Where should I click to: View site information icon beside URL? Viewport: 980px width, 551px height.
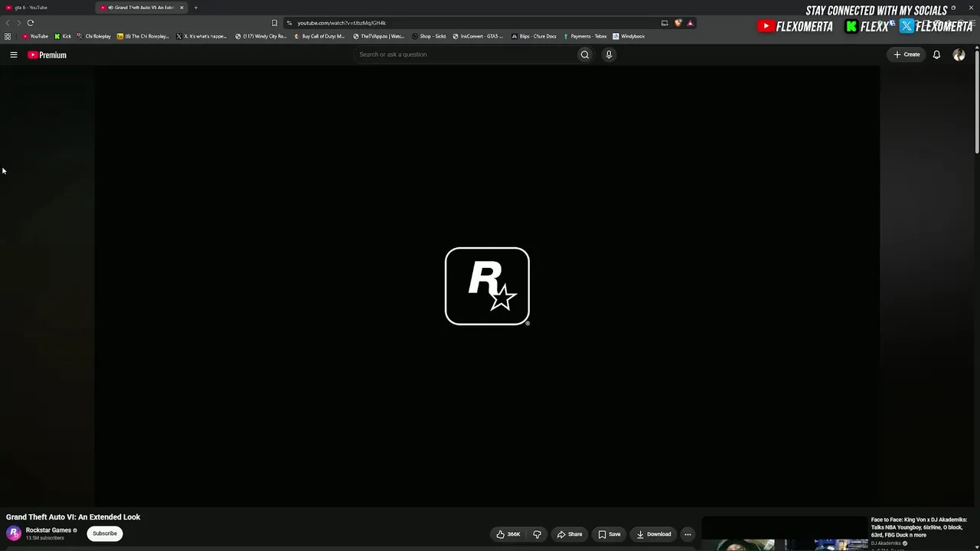[289, 23]
